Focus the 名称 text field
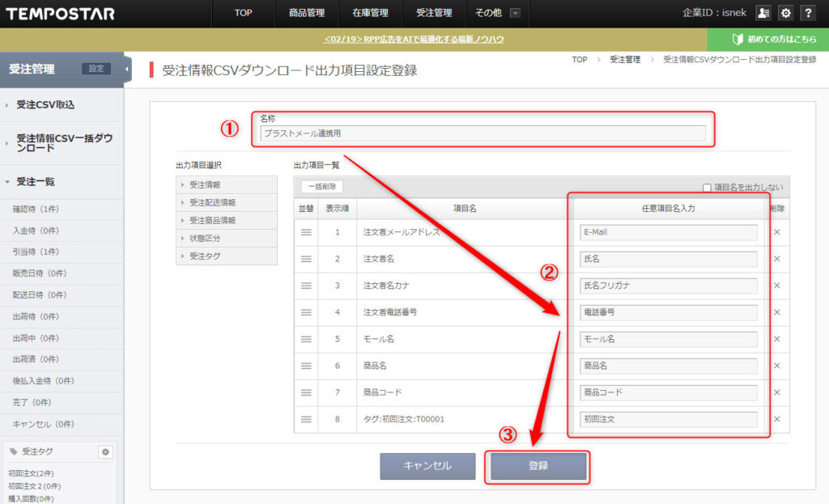The height and width of the screenshot is (504, 829). [483, 133]
